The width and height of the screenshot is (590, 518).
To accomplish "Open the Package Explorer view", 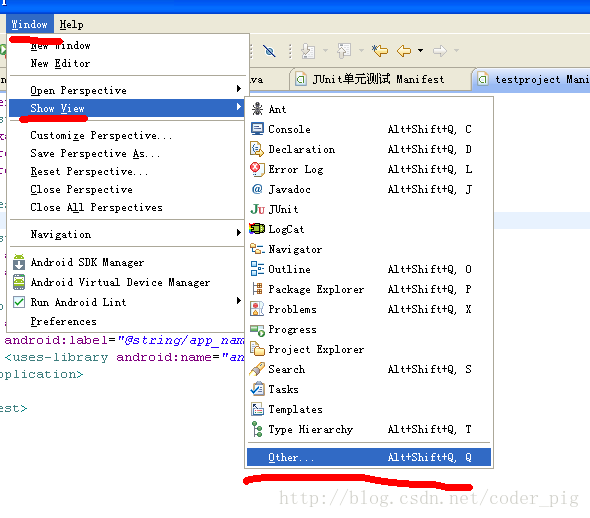I will [369, 289].
